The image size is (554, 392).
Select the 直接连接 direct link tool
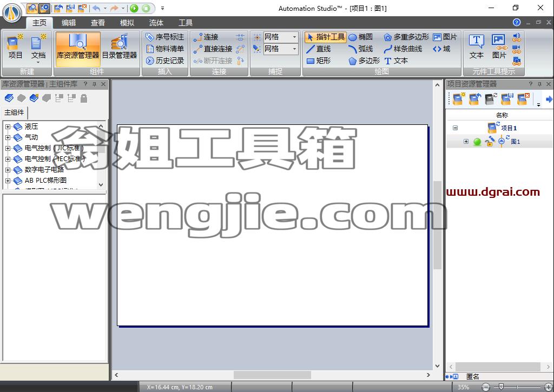[x=213, y=49]
